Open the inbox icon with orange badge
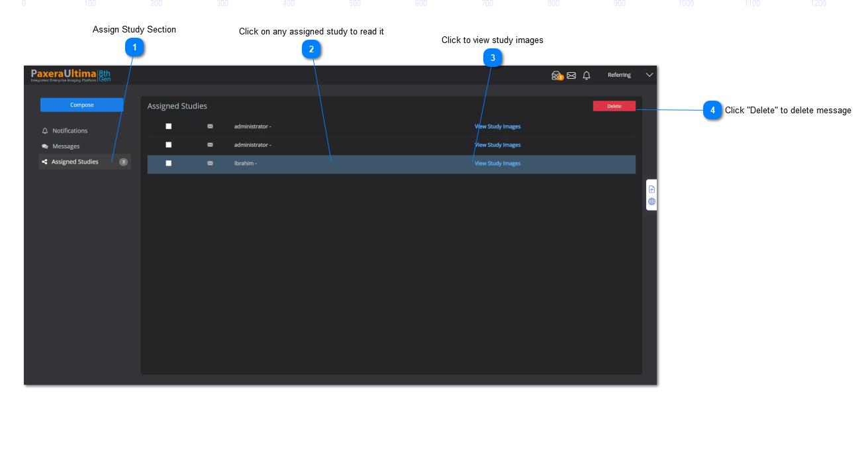 [556, 75]
